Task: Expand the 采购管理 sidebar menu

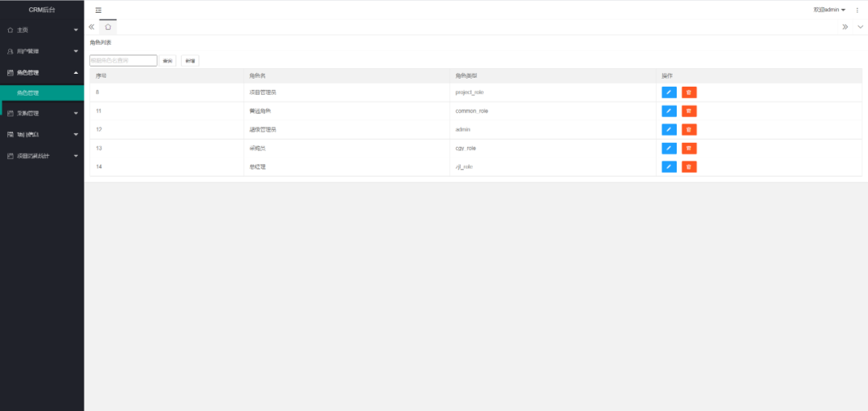Action: [42, 113]
